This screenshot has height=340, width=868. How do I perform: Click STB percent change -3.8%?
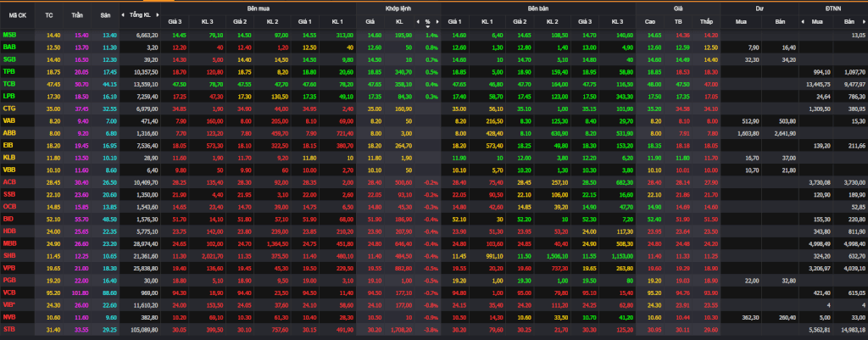click(x=431, y=330)
